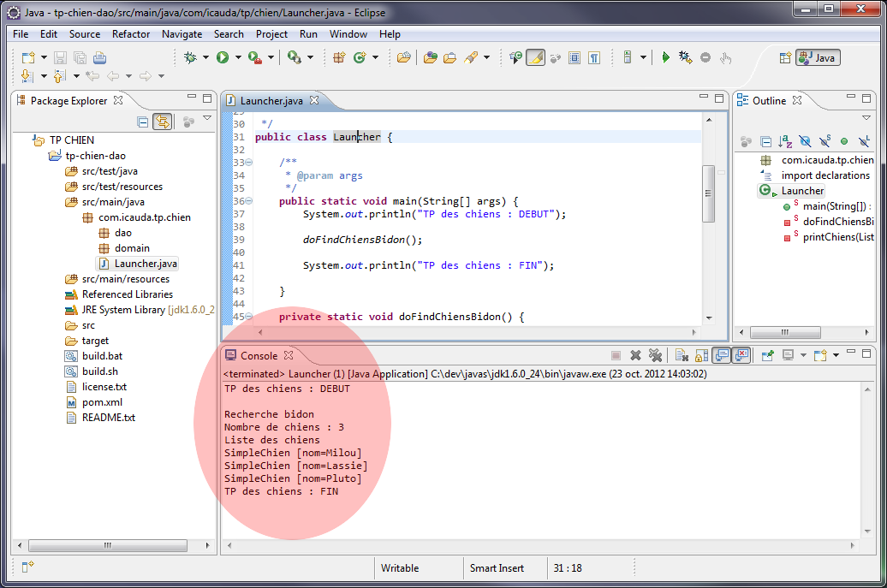Click Remove All Terminated Launches in Console

pos(655,355)
